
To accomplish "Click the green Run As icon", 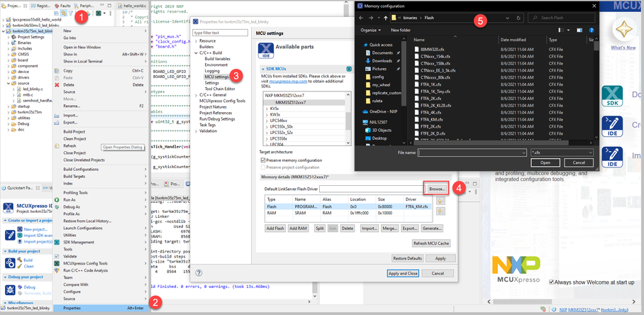I will (x=57, y=200).
